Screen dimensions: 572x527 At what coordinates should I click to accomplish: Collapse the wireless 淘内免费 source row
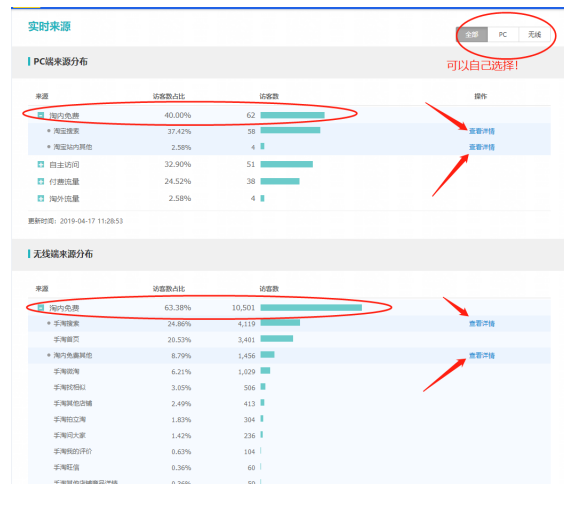coord(41,308)
